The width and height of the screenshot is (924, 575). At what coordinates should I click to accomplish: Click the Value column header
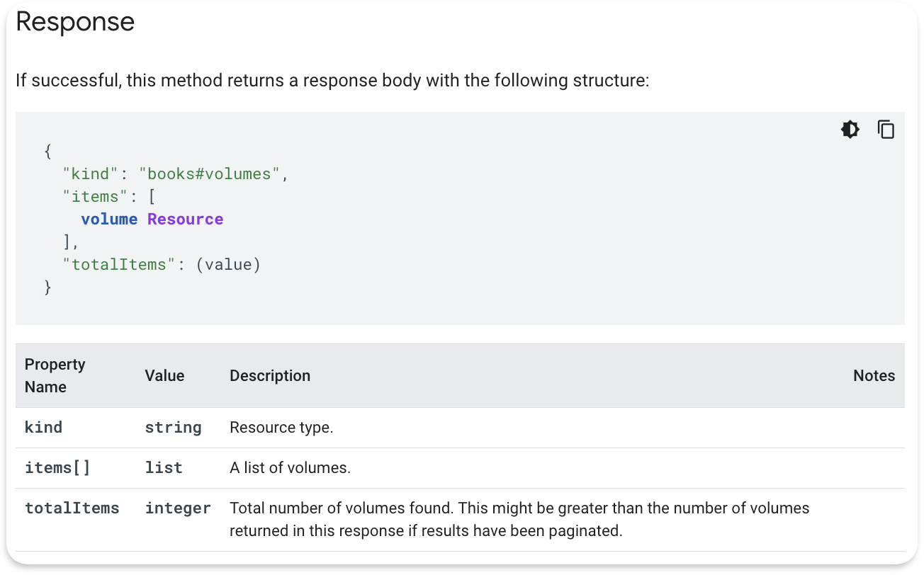164,376
